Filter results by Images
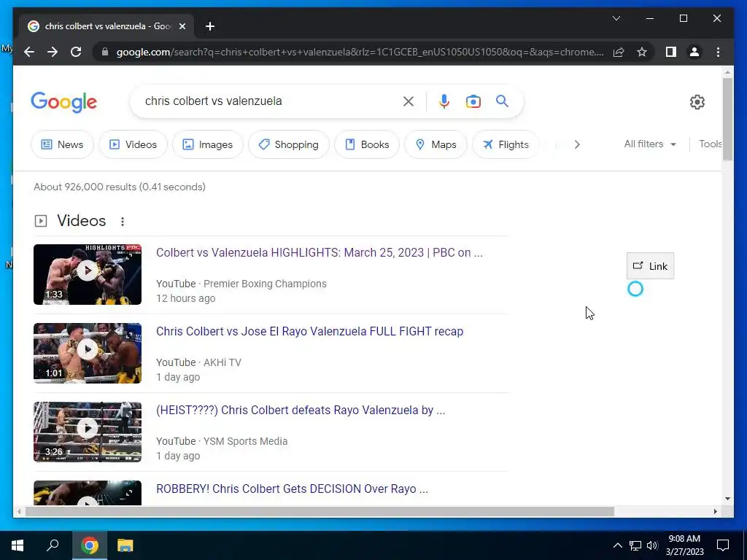The height and width of the screenshot is (560, 747). tap(208, 144)
